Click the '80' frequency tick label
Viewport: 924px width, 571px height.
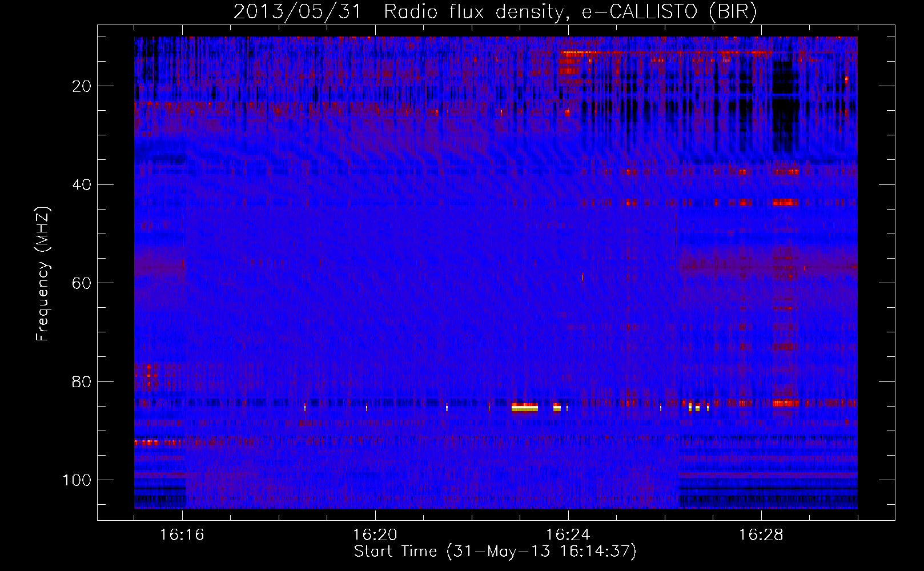82,382
